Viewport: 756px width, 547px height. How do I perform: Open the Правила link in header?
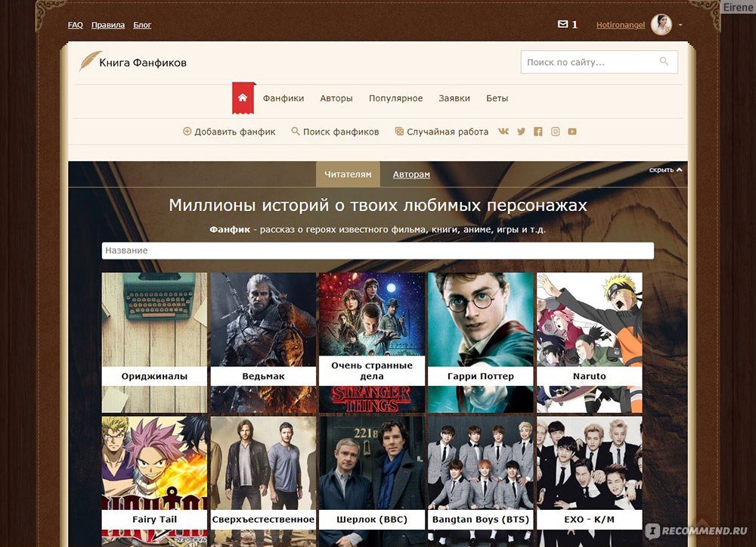108,25
